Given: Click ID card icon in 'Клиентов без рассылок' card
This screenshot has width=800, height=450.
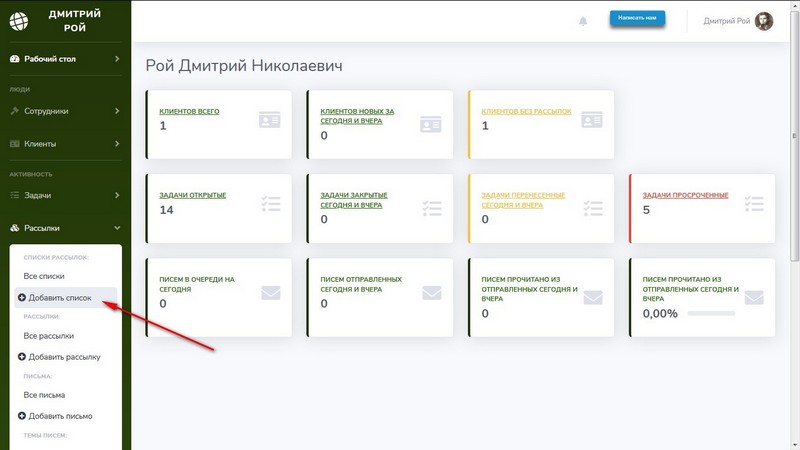Looking at the screenshot, I should 592,120.
